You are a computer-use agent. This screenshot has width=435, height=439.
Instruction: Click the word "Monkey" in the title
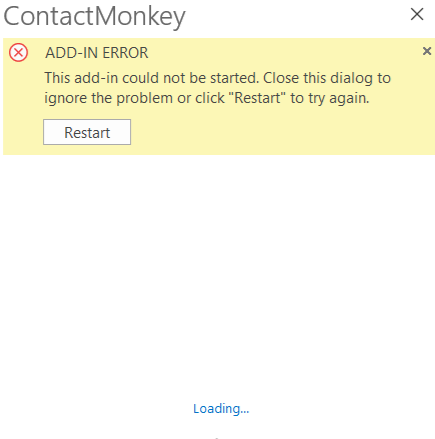(x=140, y=17)
